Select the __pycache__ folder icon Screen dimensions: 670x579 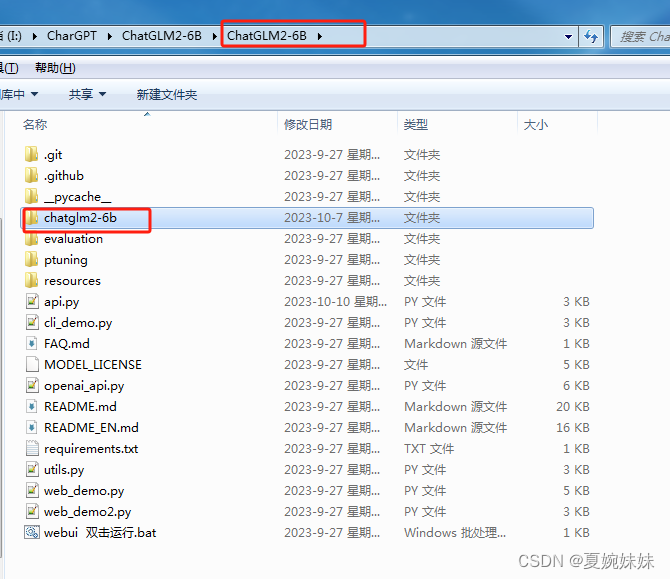(x=31, y=196)
